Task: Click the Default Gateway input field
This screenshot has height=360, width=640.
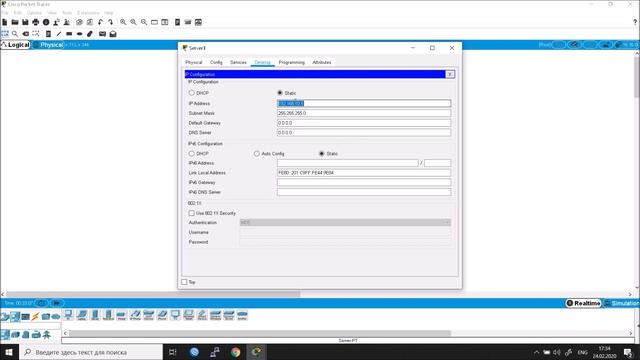Action: (364, 123)
